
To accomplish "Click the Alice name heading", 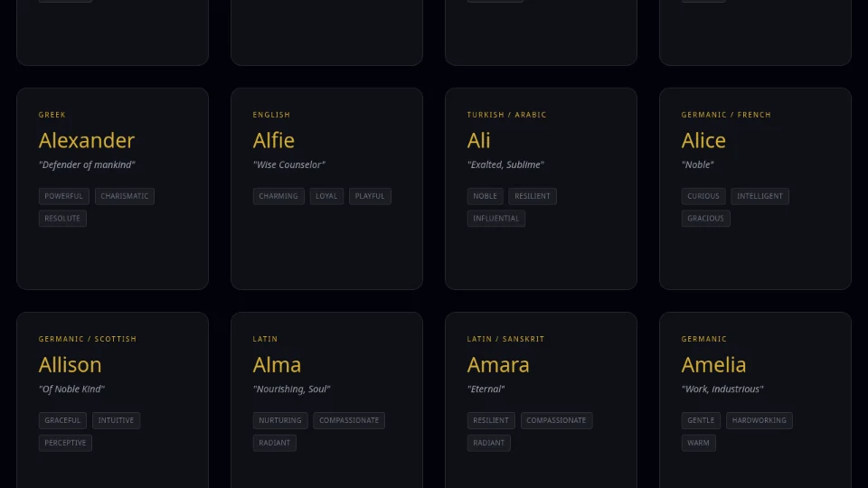I will [703, 141].
